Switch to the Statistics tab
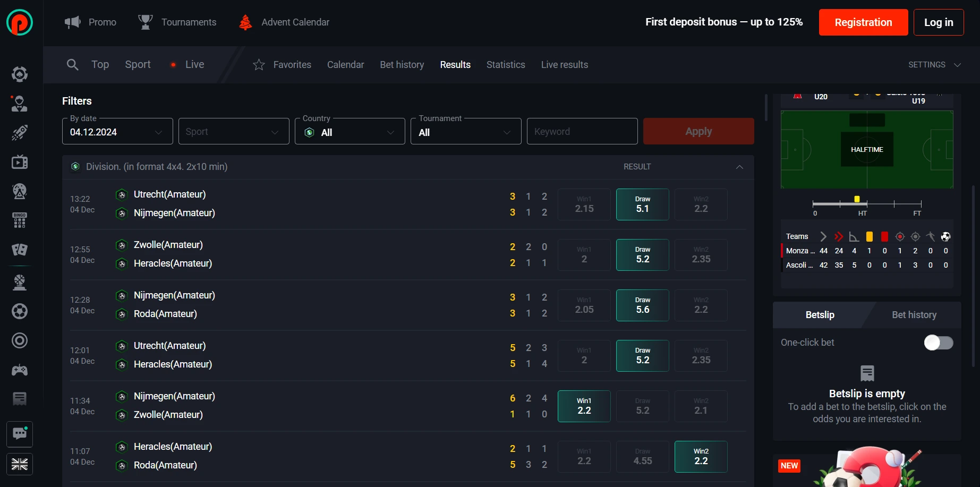This screenshot has width=980, height=487. [506, 65]
